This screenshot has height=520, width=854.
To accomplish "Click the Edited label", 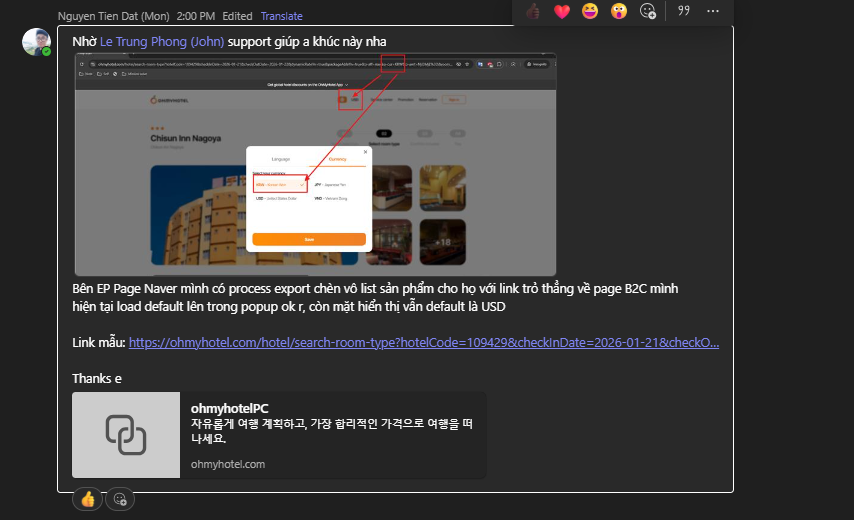I will [x=237, y=16].
